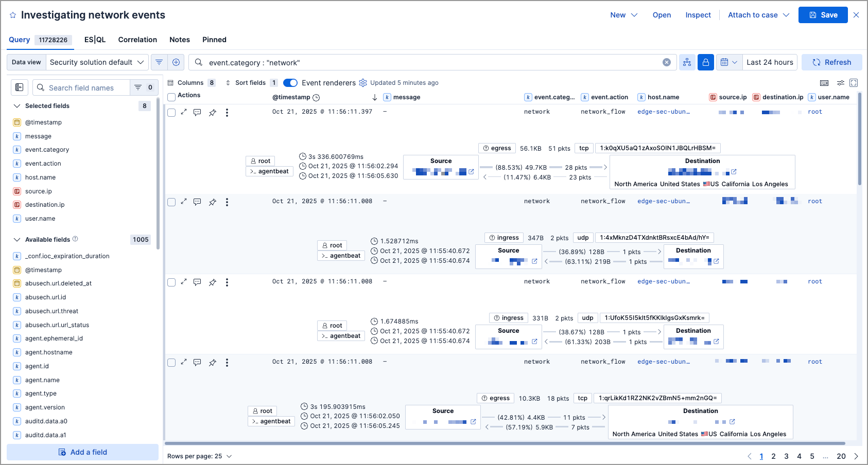
Task: Add a note to the first event
Action: [x=198, y=112]
